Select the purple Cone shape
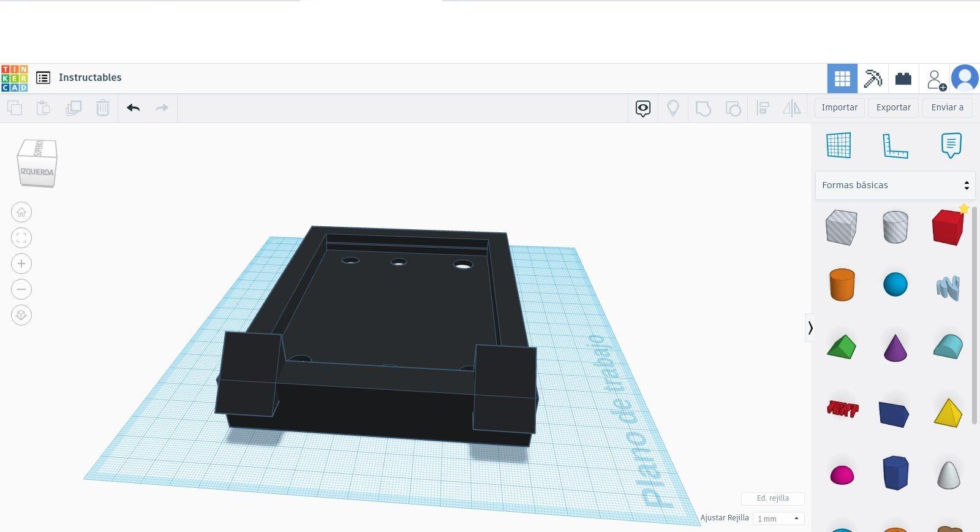This screenshot has height=532, width=980. coord(895,348)
